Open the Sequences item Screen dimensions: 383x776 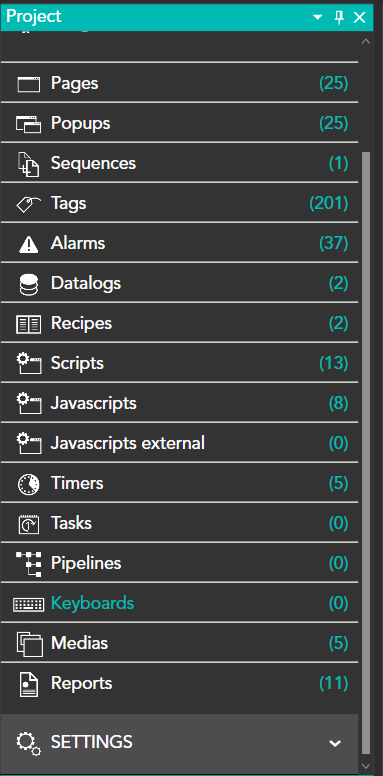click(179, 163)
